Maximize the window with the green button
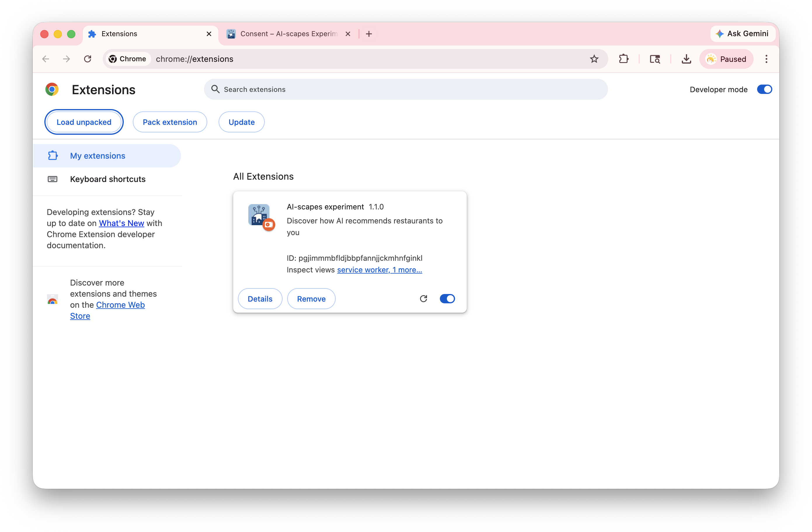The image size is (812, 532). 71,34
